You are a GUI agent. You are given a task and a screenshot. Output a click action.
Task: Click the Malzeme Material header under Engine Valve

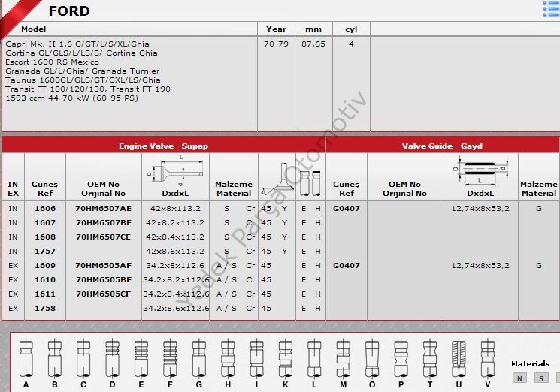point(234,188)
